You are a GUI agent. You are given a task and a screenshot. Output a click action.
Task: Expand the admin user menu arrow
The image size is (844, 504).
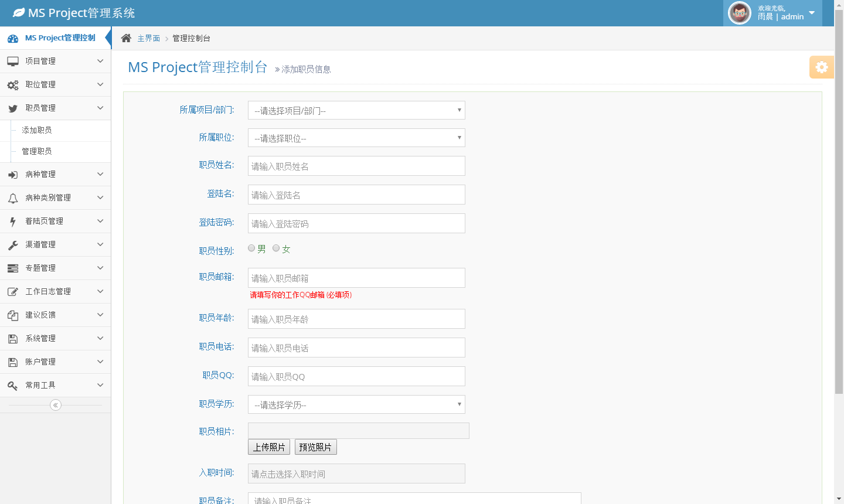click(x=812, y=13)
